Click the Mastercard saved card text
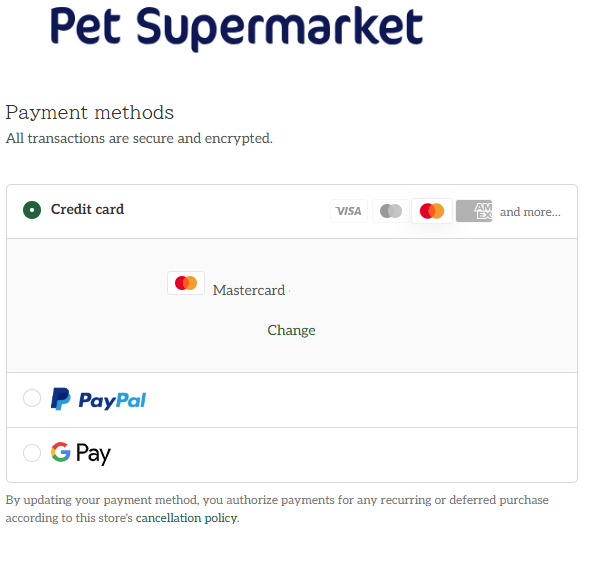The height and width of the screenshot is (568, 589). [249, 290]
